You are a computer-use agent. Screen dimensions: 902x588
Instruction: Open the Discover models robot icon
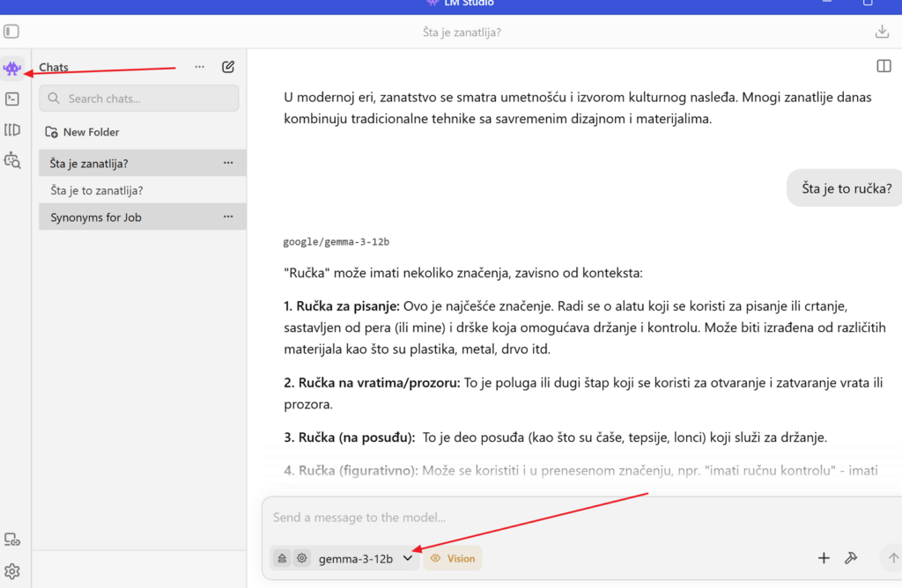12,160
